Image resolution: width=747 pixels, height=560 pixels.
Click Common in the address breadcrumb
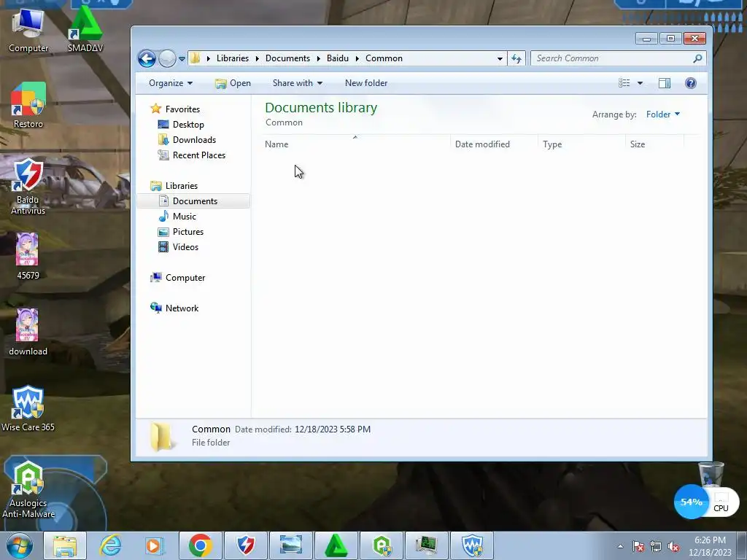coord(384,58)
